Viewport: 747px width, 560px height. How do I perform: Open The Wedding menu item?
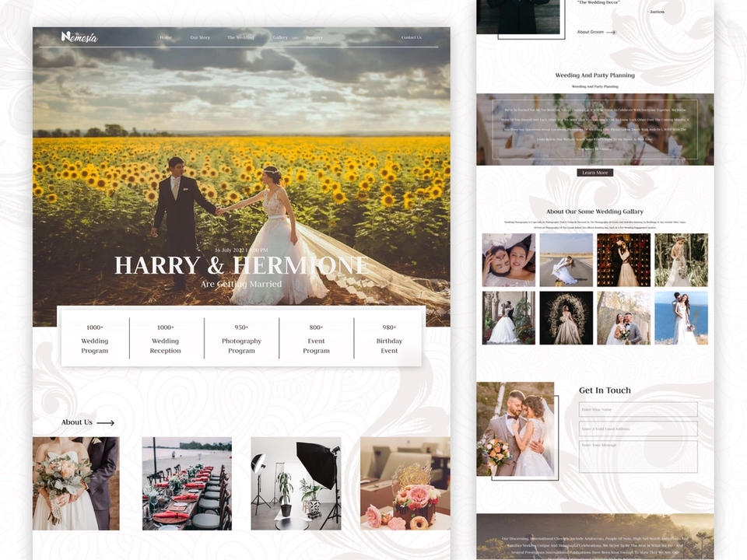tap(240, 37)
